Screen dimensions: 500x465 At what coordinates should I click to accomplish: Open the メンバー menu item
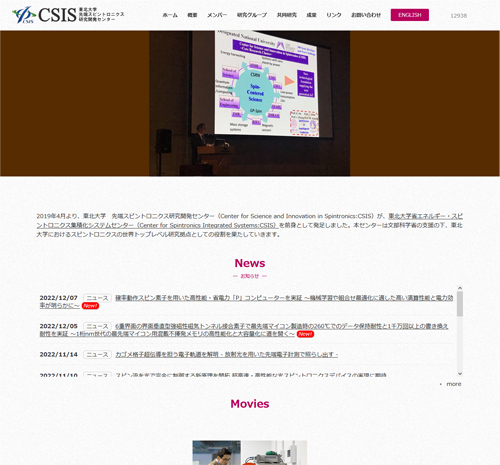(x=217, y=15)
